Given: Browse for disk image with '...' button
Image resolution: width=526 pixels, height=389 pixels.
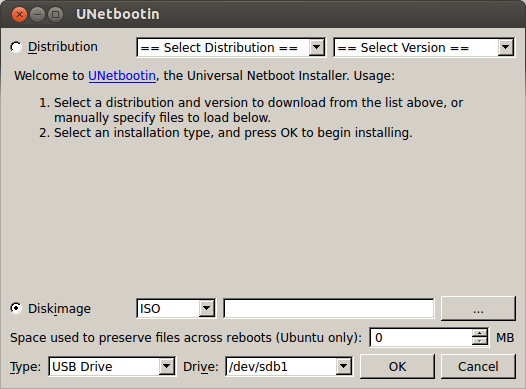Looking at the screenshot, I should (478, 309).
